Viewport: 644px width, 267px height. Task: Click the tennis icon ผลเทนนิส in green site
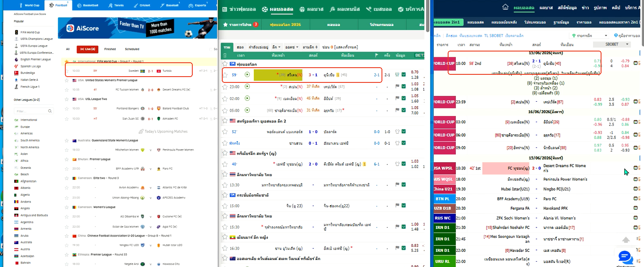tap(332, 9)
